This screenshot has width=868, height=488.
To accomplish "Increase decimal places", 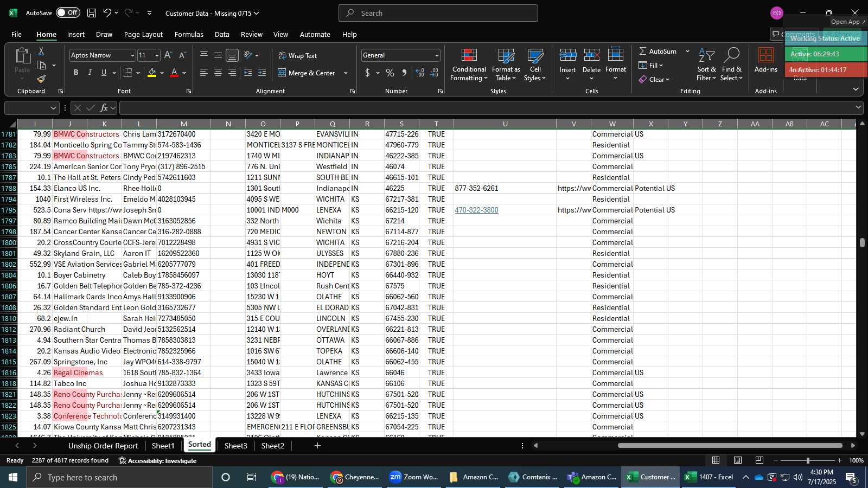I will click(x=420, y=73).
